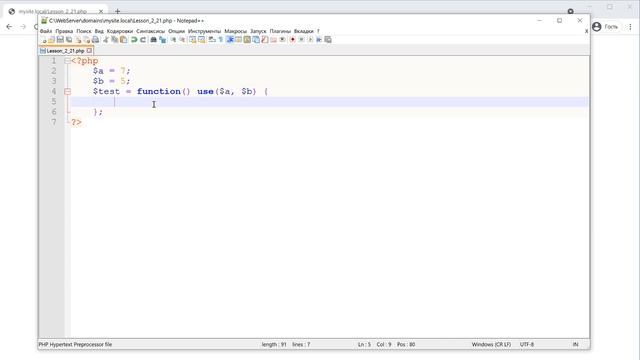The width and height of the screenshot is (640, 360).
Task: Click inside the empty line 5 of the editor
Action: tap(329, 102)
